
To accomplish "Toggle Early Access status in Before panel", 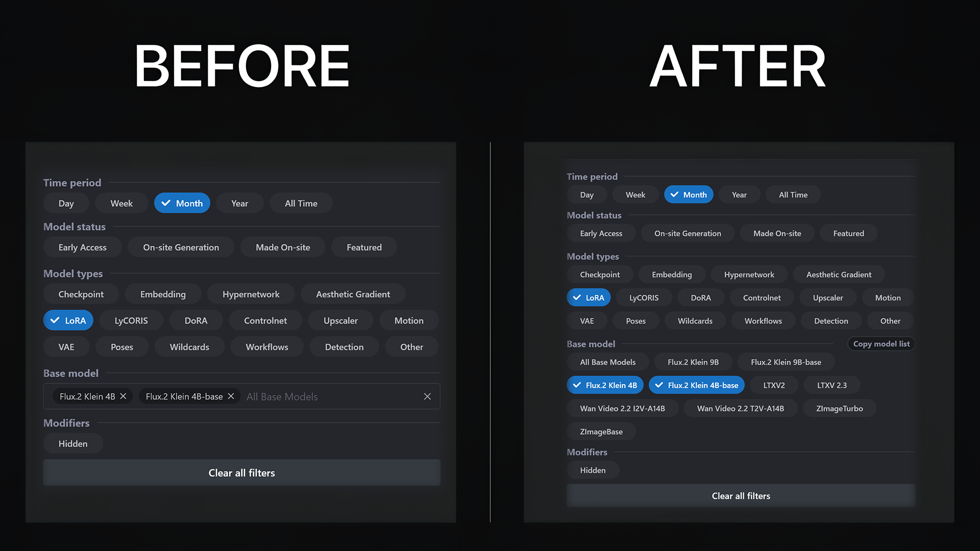I will (x=83, y=247).
